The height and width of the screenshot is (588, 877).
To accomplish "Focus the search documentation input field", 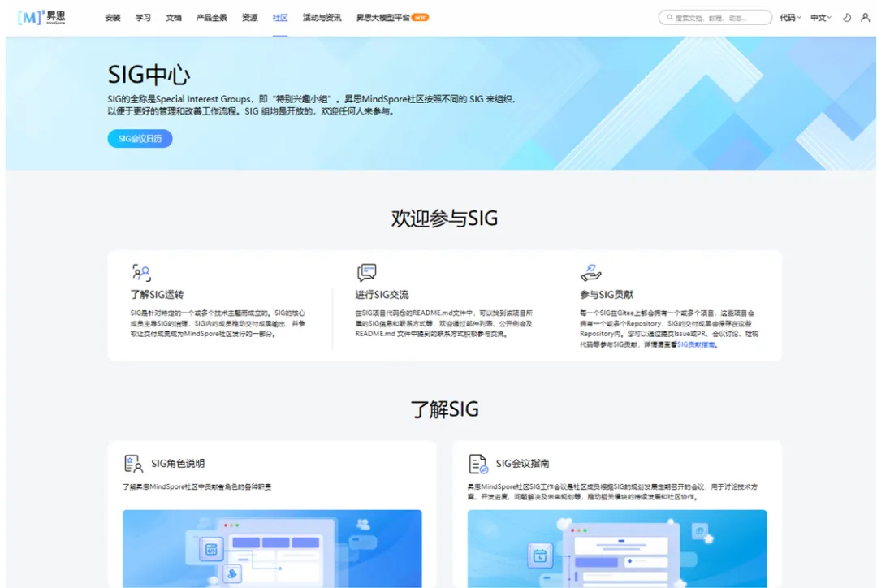I will tap(719, 18).
